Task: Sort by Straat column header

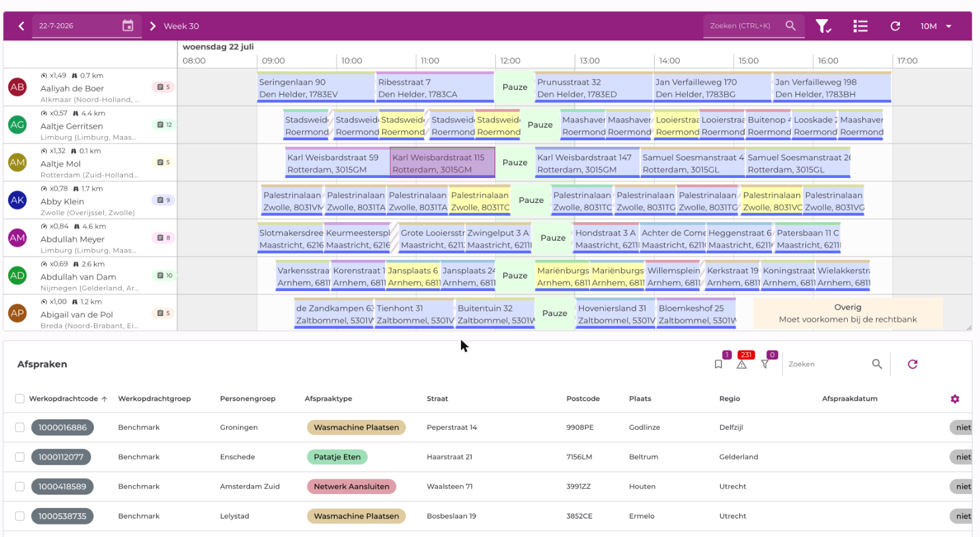Action: (x=437, y=399)
